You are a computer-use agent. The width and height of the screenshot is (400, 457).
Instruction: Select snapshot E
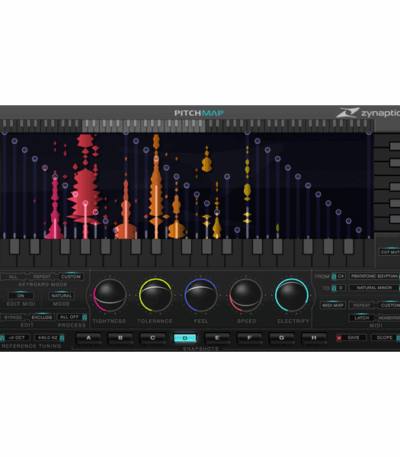tap(217, 338)
